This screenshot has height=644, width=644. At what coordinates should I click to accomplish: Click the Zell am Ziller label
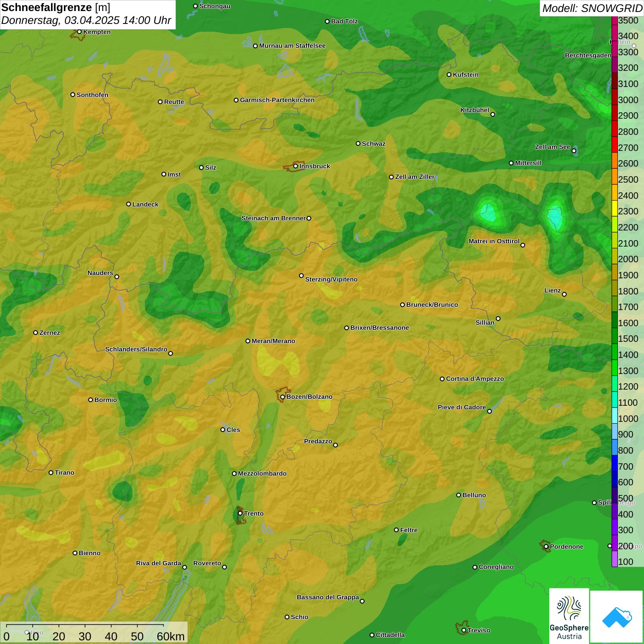click(x=415, y=177)
